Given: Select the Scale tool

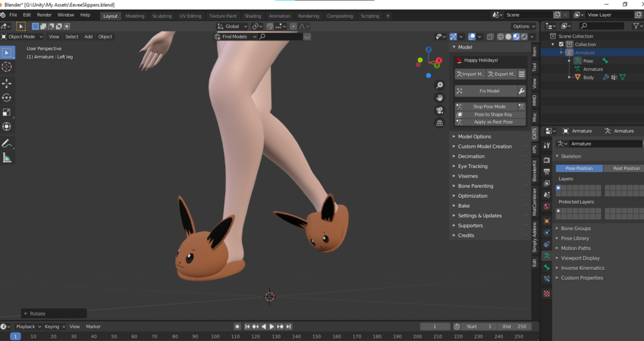Looking at the screenshot, I should point(7,112).
